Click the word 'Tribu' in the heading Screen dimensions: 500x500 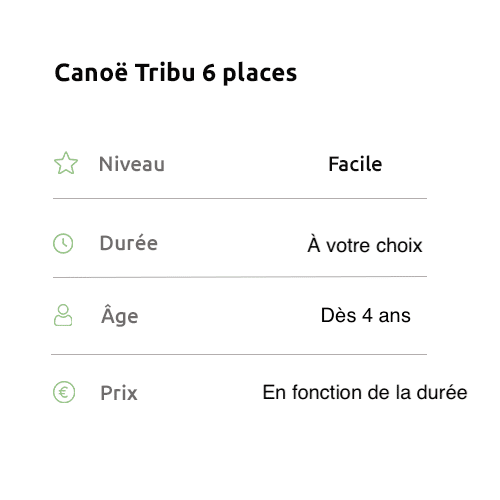(x=165, y=72)
